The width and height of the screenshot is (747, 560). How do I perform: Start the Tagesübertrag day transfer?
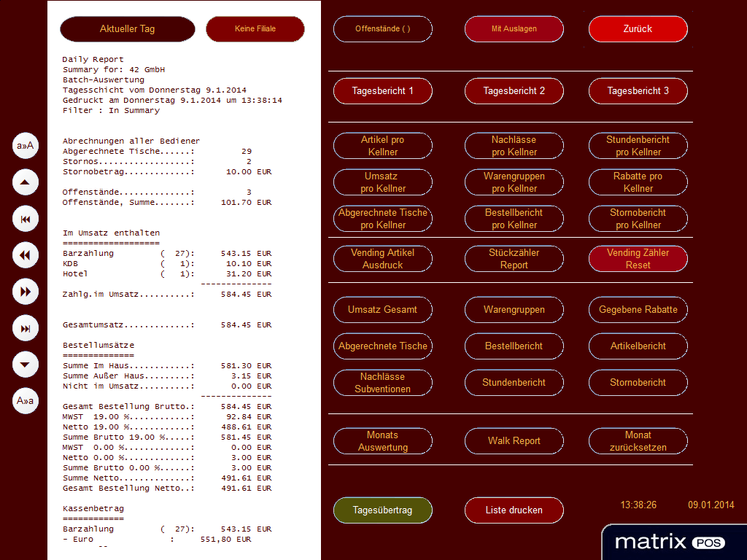(383, 510)
